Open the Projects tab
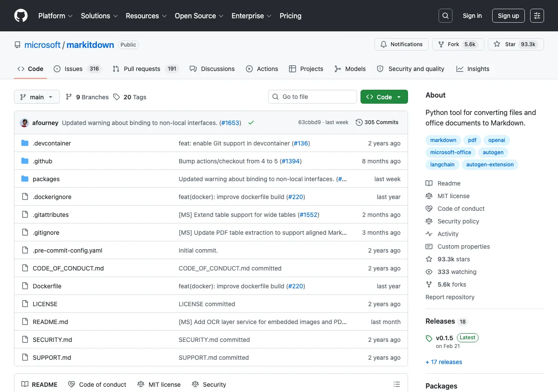This screenshot has height=392, width=558. 306,69
